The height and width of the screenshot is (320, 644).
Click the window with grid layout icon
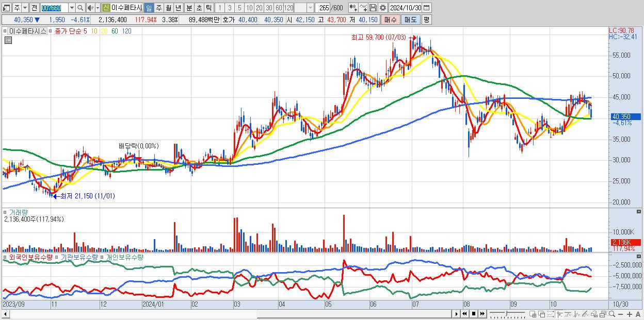(533, 314)
